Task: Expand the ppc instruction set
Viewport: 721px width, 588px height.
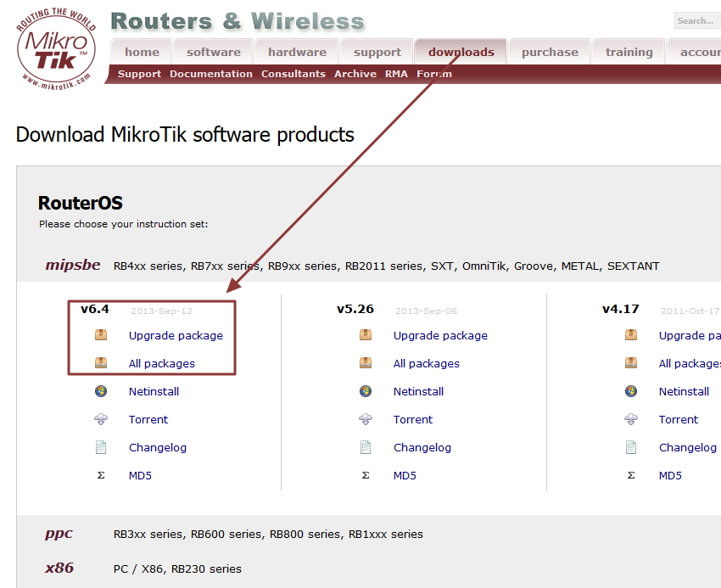Action: (59, 534)
